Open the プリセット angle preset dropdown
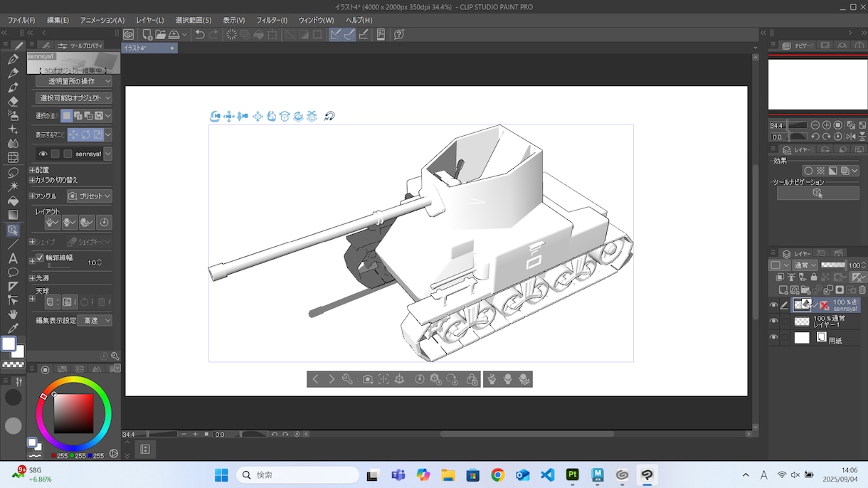The height and width of the screenshot is (488, 868). click(90, 196)
